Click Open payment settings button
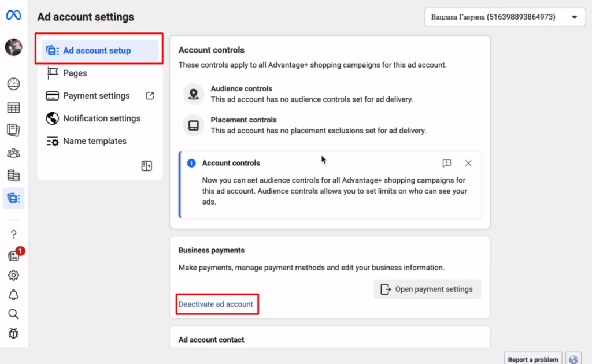 pyautogui.click(x=427, y=289)
